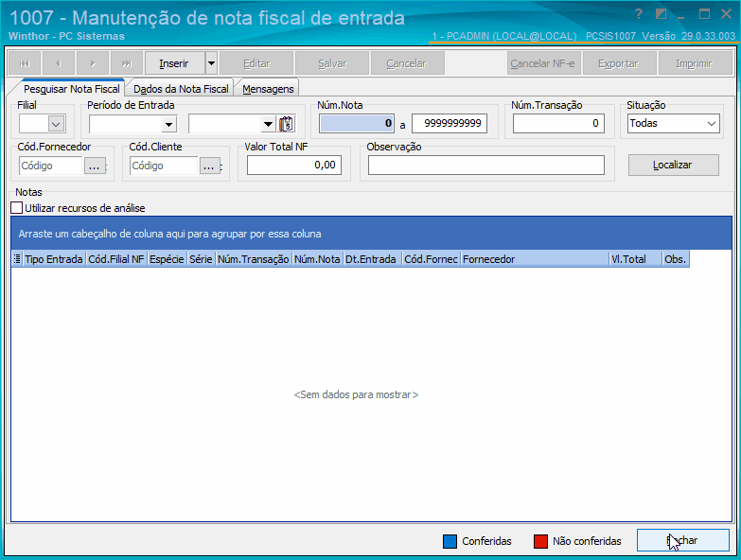
Task: Sort by Obs. column header
Action: (x=676, y=259)
